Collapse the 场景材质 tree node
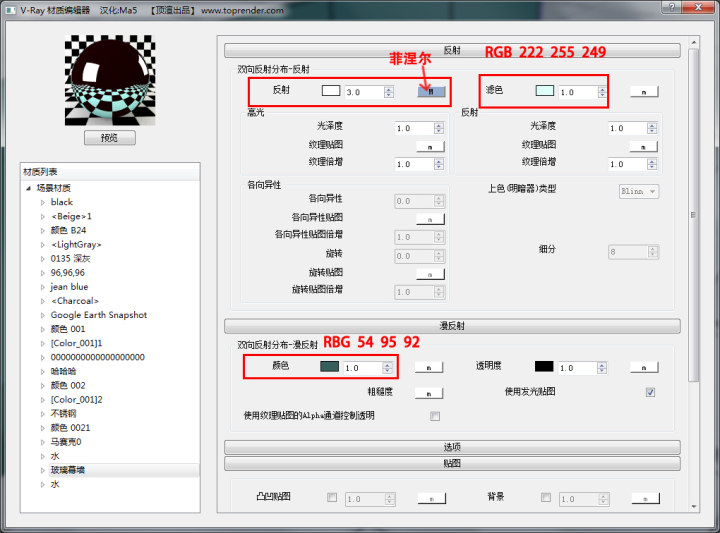 [28, 188]
